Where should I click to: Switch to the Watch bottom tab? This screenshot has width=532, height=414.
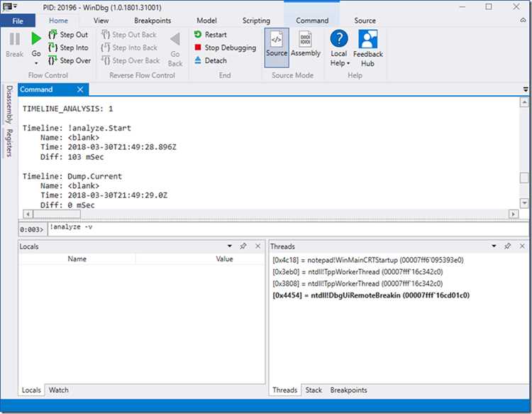coord(58,391)
